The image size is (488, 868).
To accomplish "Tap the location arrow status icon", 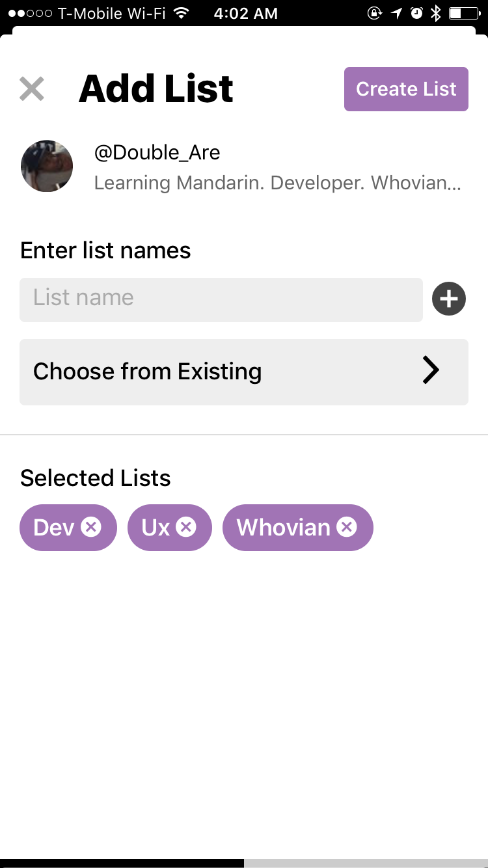I will 396,13.
